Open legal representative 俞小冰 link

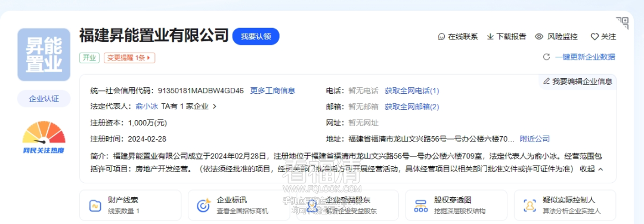pyautogui.click(x=147, y=106)
